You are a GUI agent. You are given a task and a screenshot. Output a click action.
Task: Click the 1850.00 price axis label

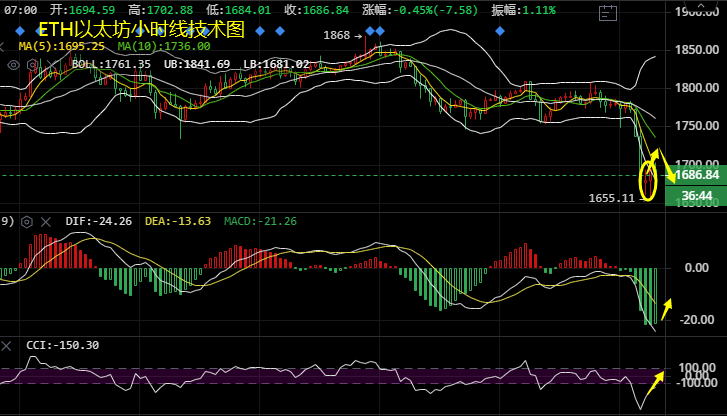click(697, 50)
